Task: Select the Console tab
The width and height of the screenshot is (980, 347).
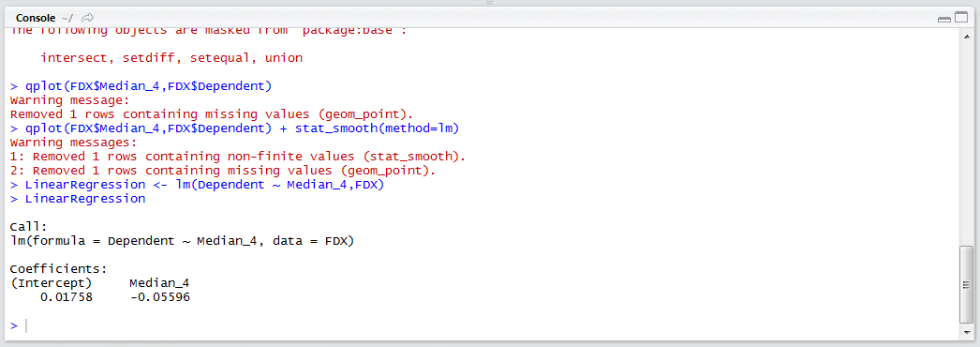Action: [35, 18]
